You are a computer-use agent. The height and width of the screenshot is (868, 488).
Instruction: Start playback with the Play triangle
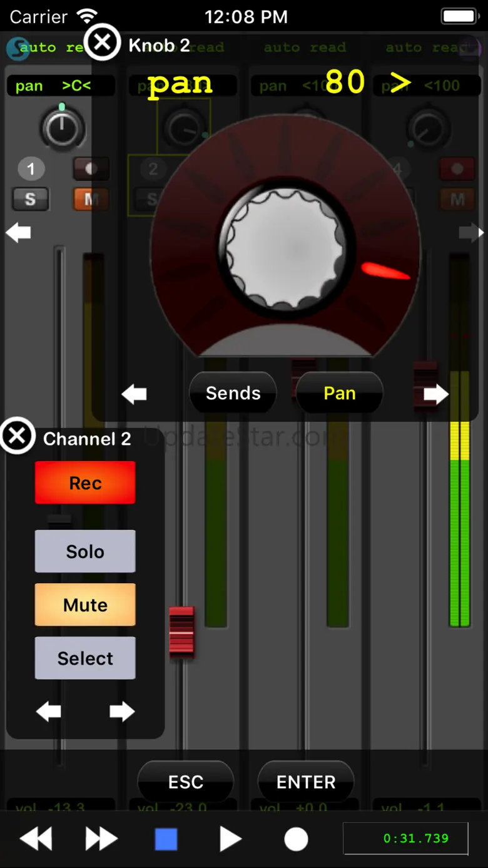pyautogui.click(x=230, y=839)
